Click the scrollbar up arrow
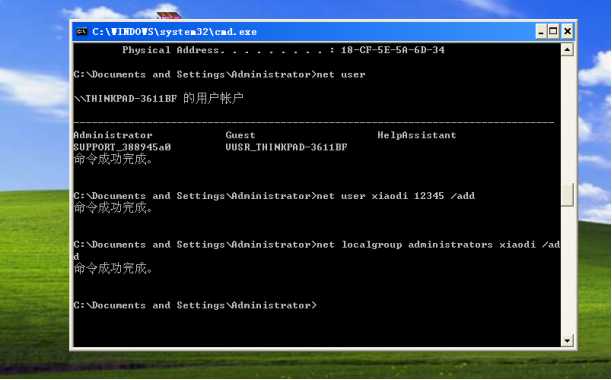This screenshot has width=612, height=380. coord(567,50)
